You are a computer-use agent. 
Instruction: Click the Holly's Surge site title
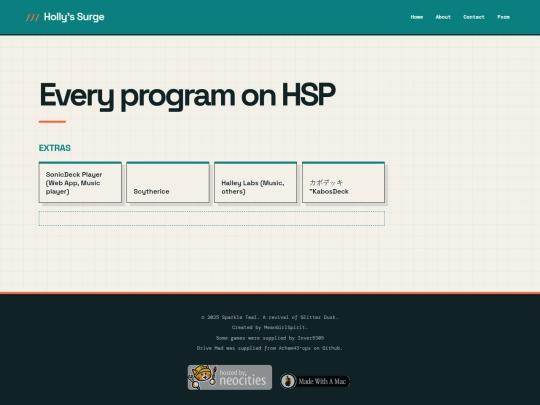point(74,17)
